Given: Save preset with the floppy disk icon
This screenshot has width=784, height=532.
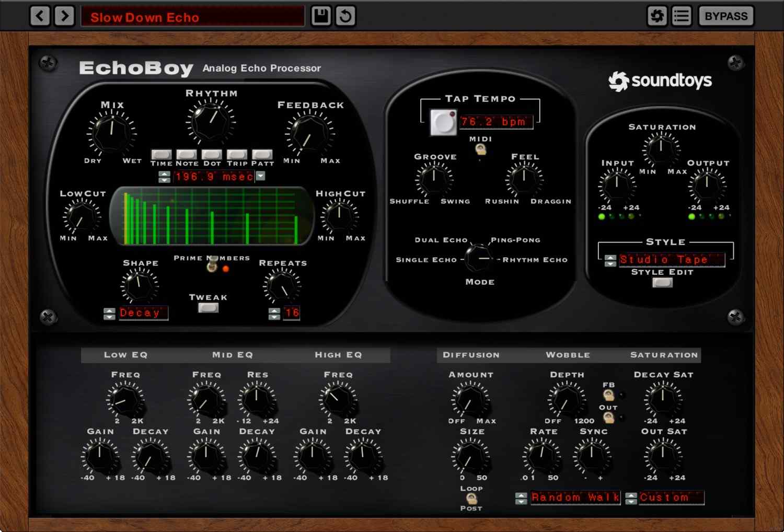Looking at the screenshot, I should pyautogui.click(x=321, y=16).
